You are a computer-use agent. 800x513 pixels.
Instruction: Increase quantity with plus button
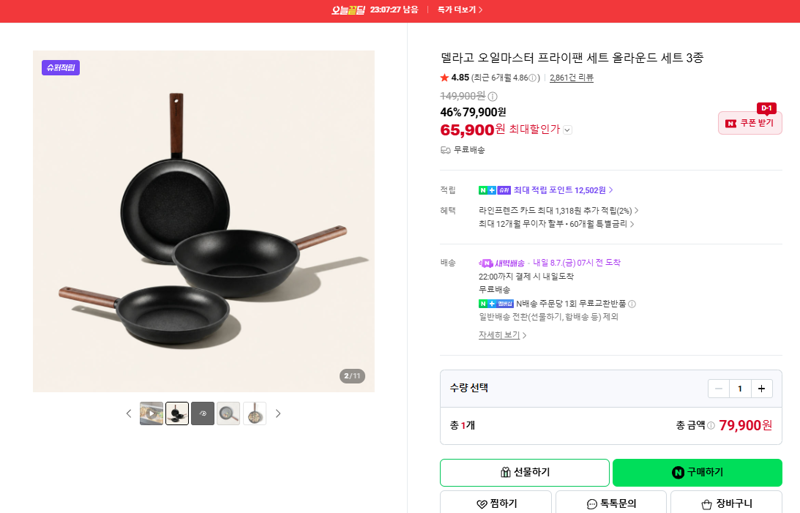point(761,389)
